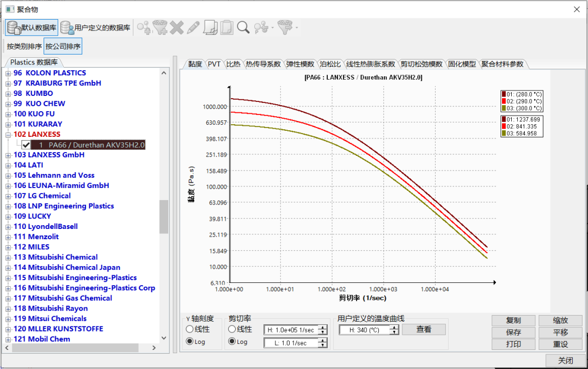This screenshot has height=369, width=588.
Task: Uncheck the PA66 / Durethan AKV35H2.0 material checkbox
Action: tap(26, 144)
